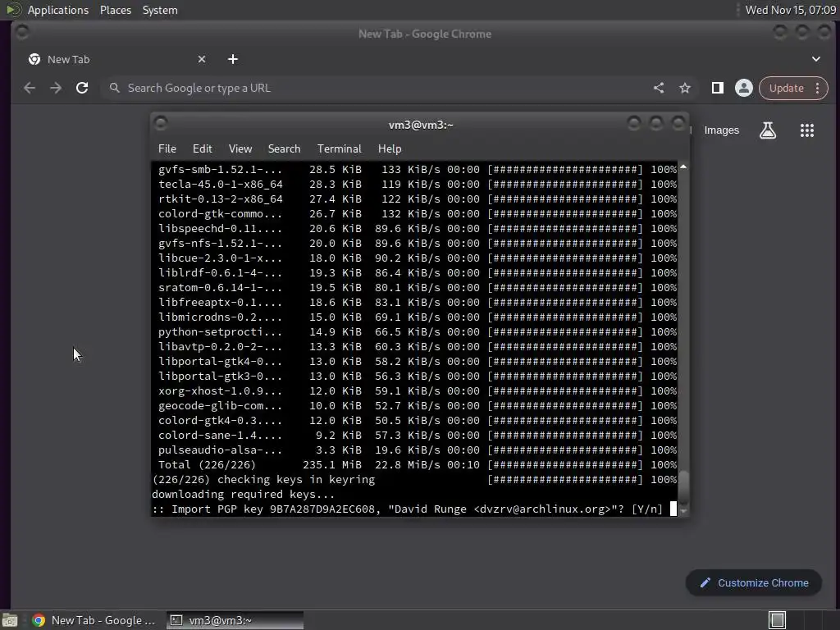Switch to vm3@vm3 terminal in taskbar
The height and width of the screenshot is (630, 840).
click(x=235, y=620)
